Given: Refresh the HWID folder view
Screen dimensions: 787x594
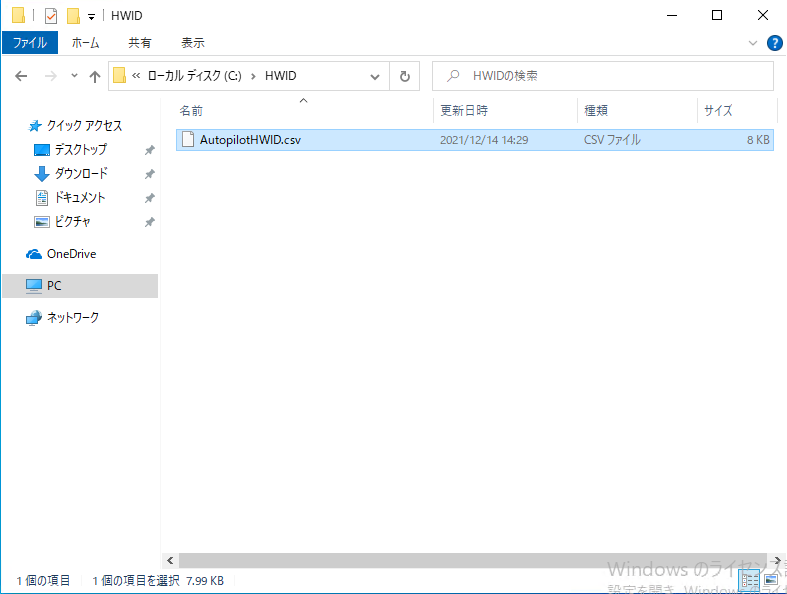Looking at the screenshot, I should (405, 76).
